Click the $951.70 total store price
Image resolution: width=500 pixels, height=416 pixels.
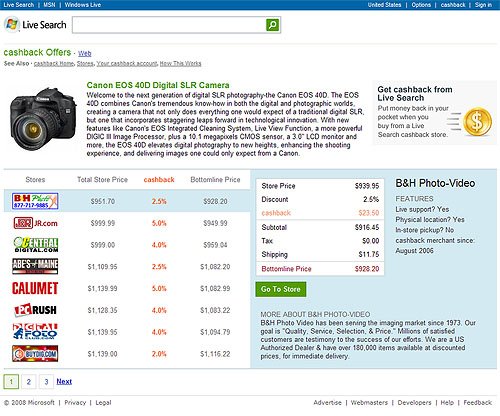(x=103, y=201)
